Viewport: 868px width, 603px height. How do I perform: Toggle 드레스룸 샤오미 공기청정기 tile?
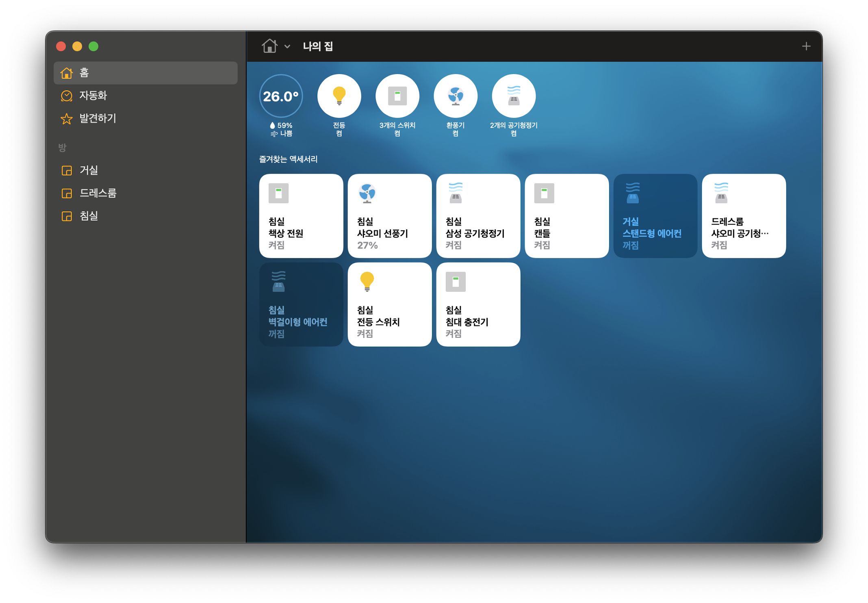[744, 216]
